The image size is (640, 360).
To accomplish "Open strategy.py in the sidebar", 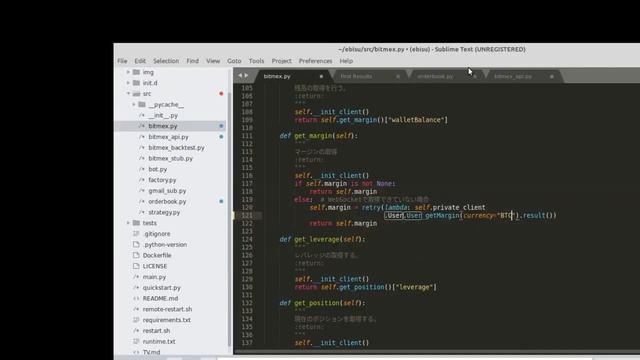I will [x=164, y=212].
